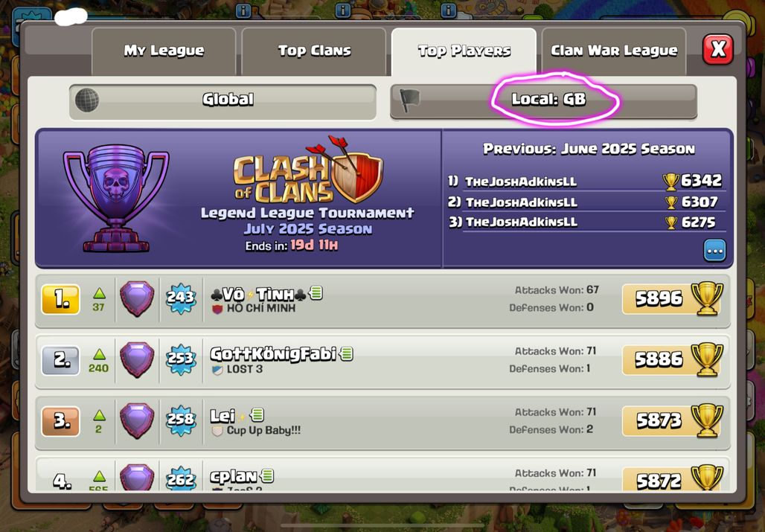
Task: Click the globe icon beside Global
Action: (x=87, y=100)
